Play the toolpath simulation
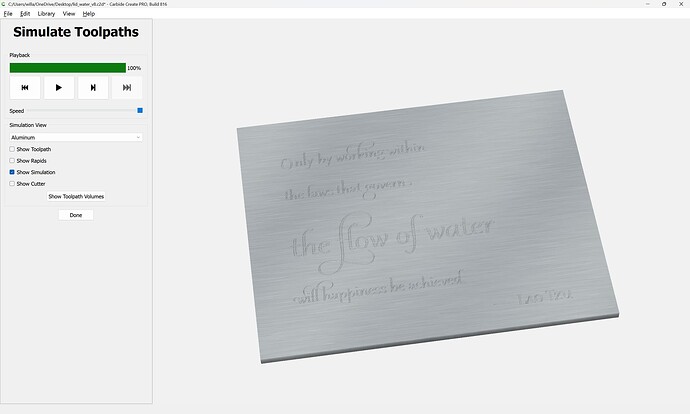 click(59, 88)
